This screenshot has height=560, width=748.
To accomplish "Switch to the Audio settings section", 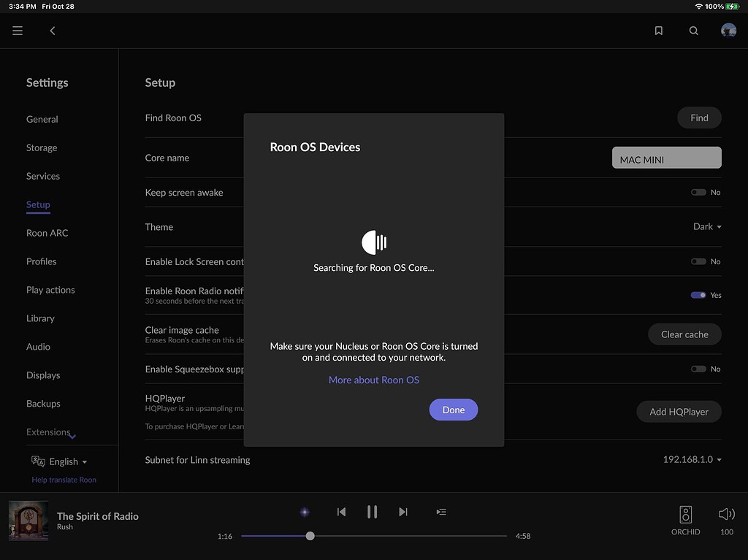I will pos(38,346).
